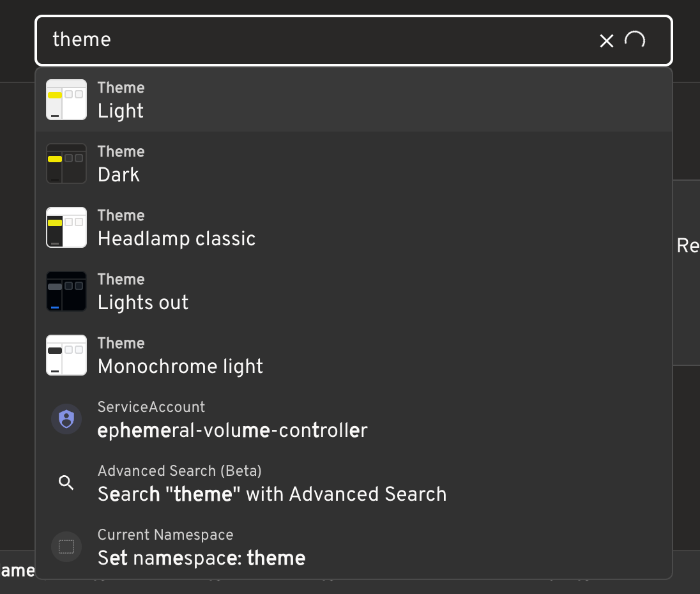Image resolution: width=700 pixels, height=594 pixels.
Task: Click the Monochrome light preview thumbnail
Action: point(66,354)
